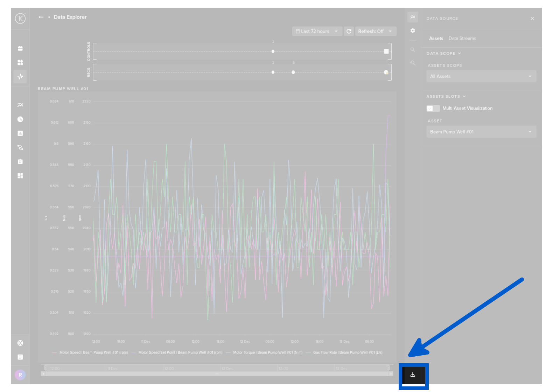Open the Refresh: Off menu

click(375, 31)
